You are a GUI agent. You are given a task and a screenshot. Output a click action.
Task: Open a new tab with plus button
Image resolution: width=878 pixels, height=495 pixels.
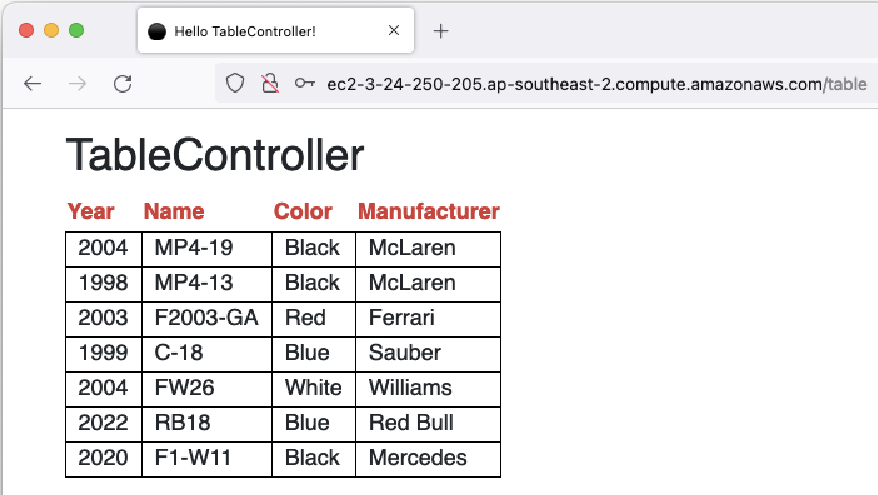coord(441,31)
